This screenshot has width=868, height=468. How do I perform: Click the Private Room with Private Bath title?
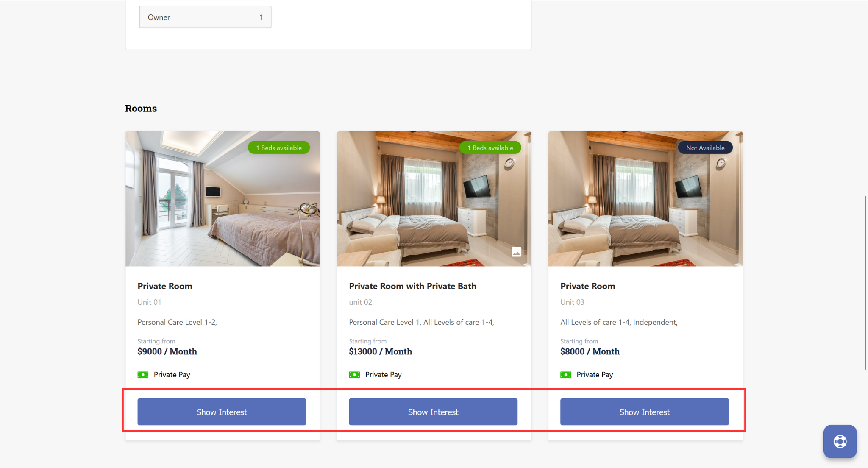pyautogui.click(x=412, y=286)
